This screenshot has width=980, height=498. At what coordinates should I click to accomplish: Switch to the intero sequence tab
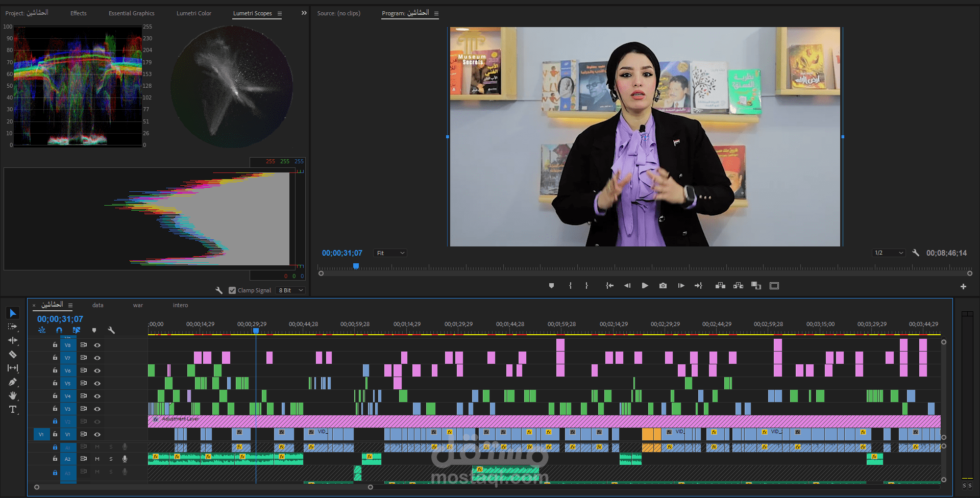point(180,305)
